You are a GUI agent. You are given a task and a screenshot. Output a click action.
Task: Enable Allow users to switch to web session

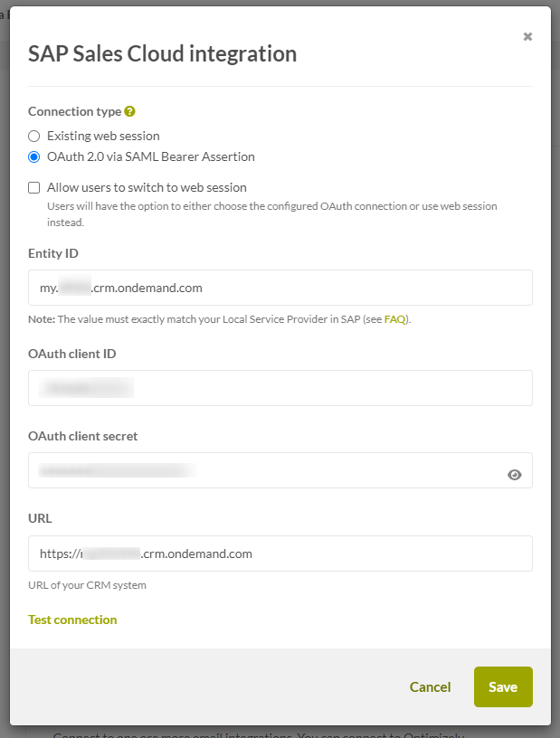pyautogui.click(x=33, y=187)
